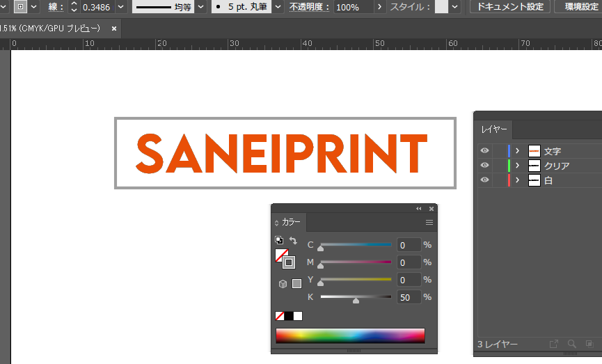
Task: Click the K black slider handle
Action: pyautogui.click(x=356, y=301)
